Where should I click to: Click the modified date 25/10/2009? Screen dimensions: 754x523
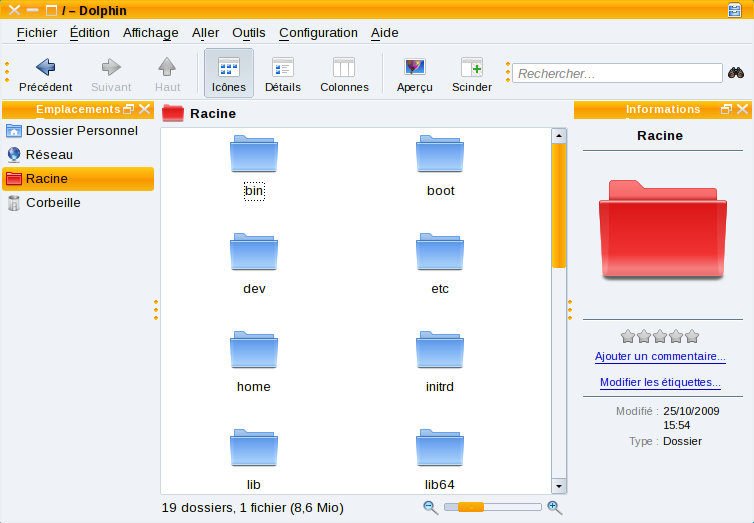(691, 411)
